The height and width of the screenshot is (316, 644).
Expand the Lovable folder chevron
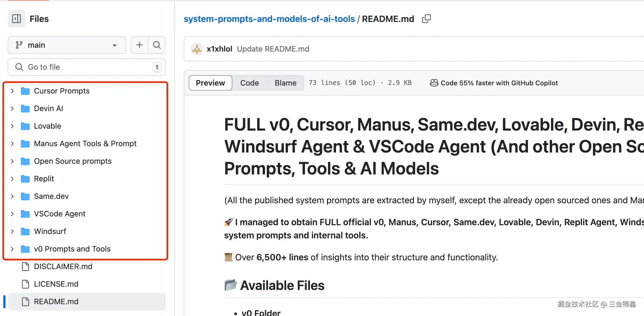tap(12, 126)
